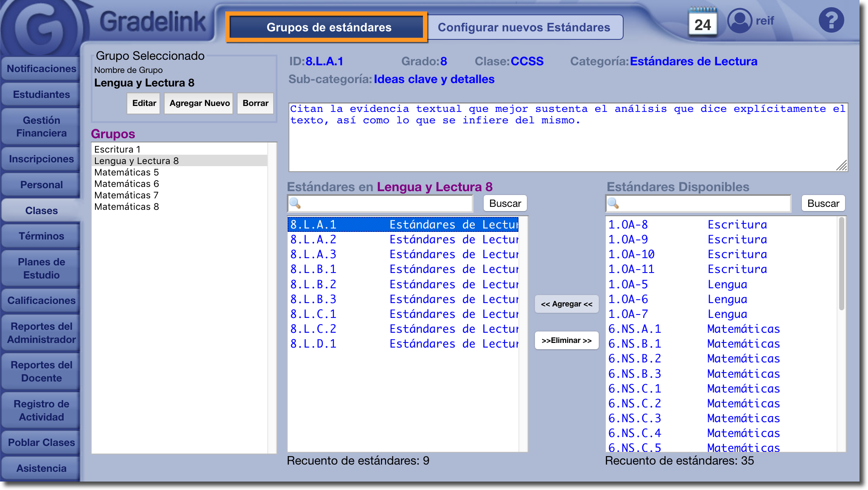Select standard 8.L.B.2 in group list

click(x=313, y=284)
